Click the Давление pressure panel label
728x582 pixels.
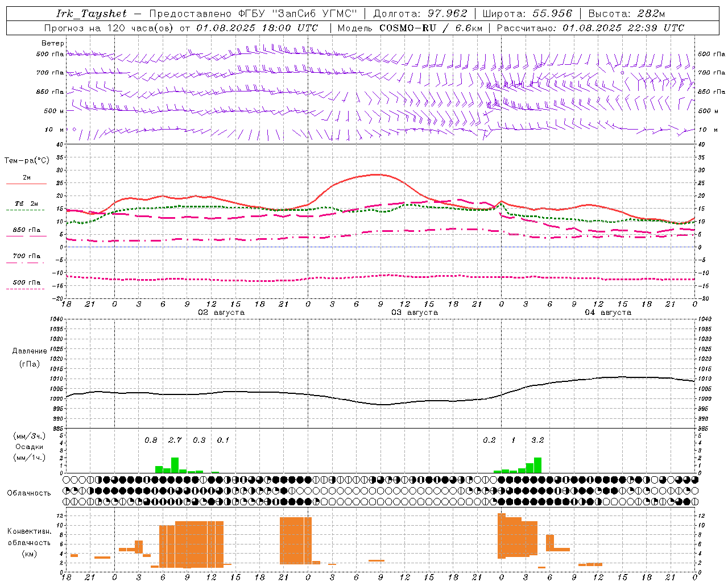click(x=30, y=351)
